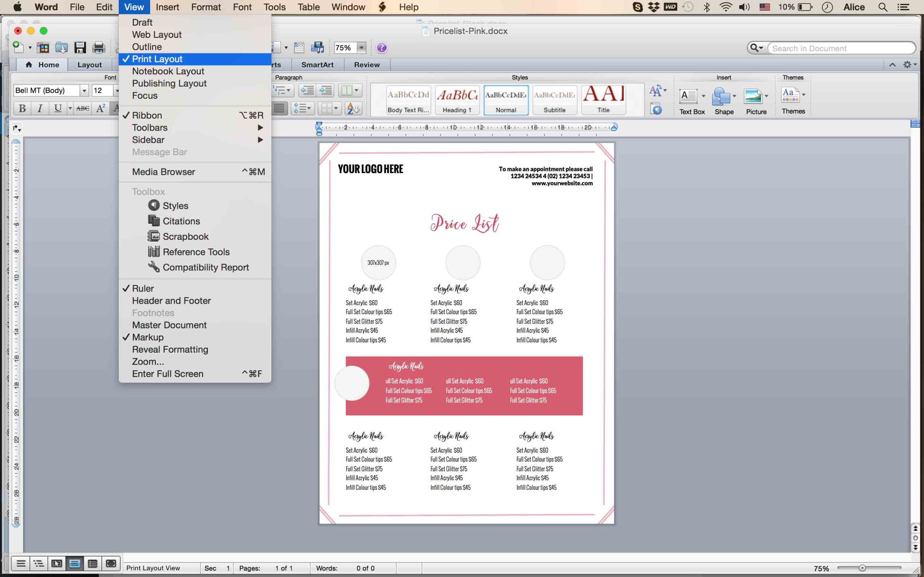
Task: Click the Shape insert icon
Action: [721, 96]
